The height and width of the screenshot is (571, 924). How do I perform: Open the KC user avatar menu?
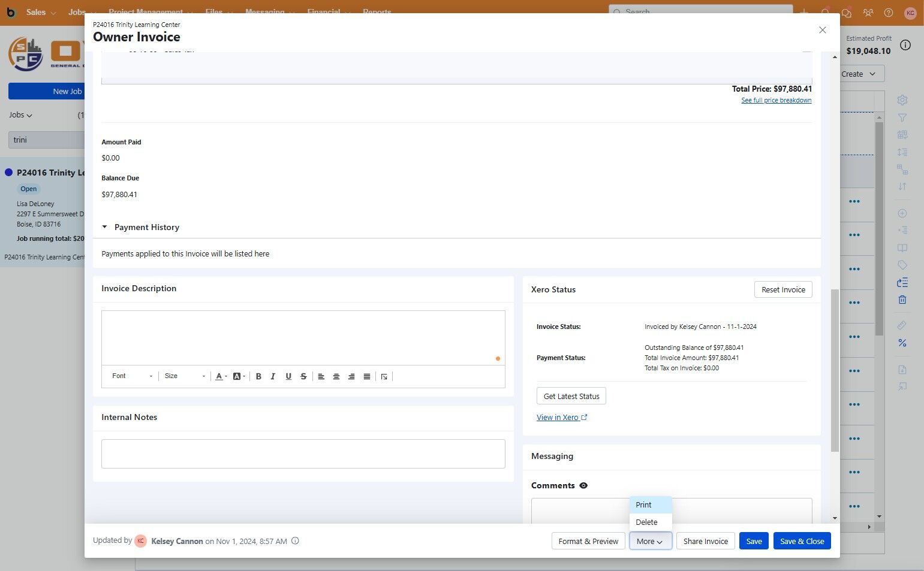(x=910, y=13)
